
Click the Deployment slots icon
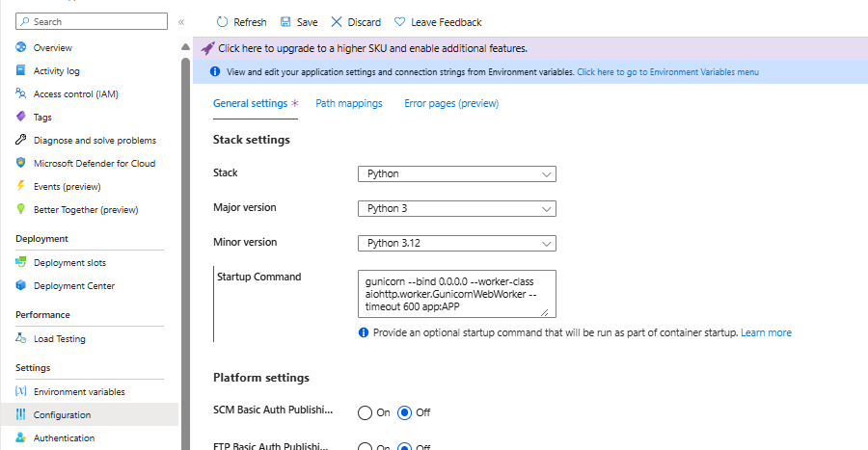pyautogui.click(x=21, y=262)
